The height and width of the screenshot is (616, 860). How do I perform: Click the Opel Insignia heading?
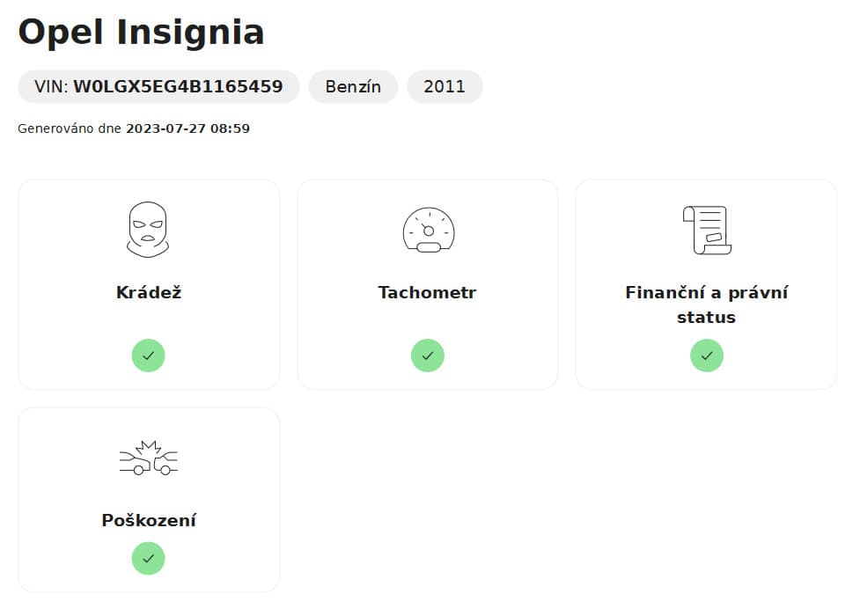coord(141,33)
